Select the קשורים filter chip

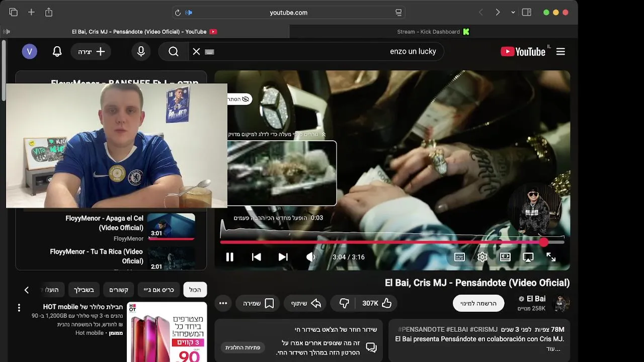(x=119, y=290)
